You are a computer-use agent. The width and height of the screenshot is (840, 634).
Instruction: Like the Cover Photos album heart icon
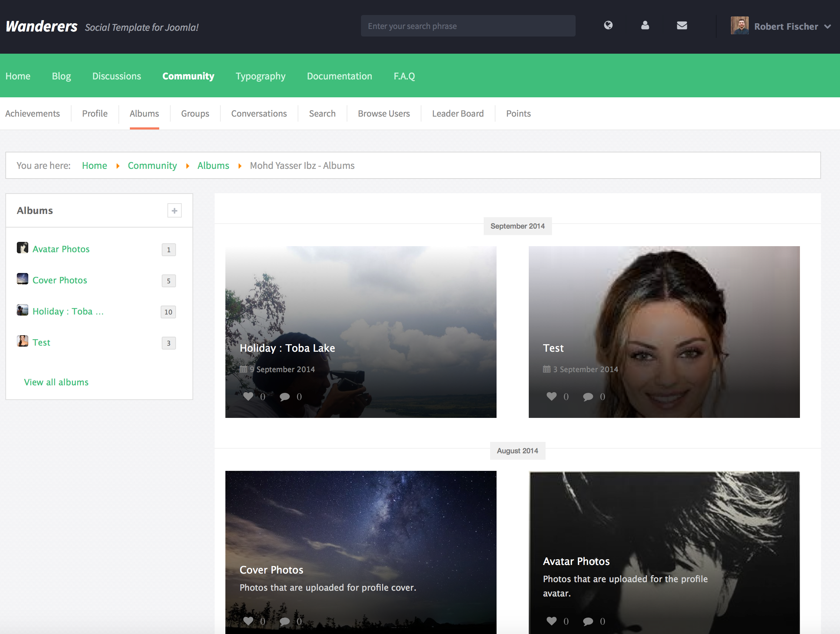click(x=248, y=621)
